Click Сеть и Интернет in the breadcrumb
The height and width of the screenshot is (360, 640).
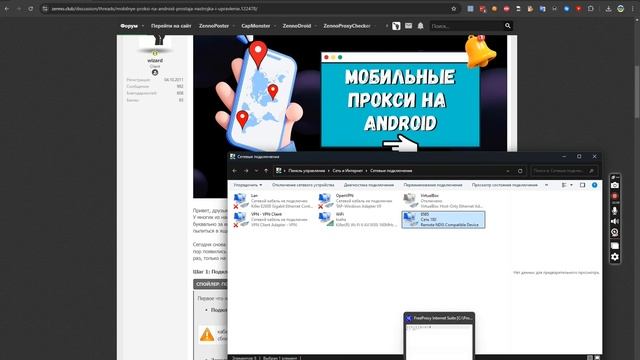(x=347, y=171)
